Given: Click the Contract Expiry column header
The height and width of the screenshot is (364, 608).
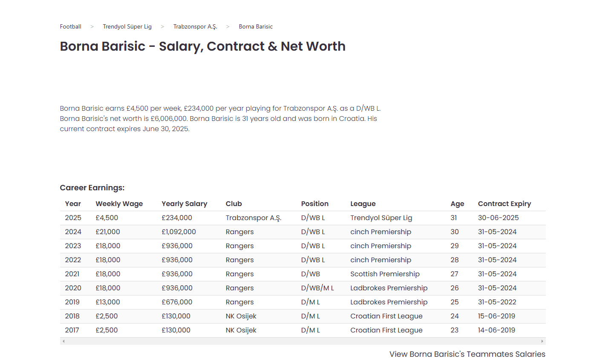Looking at the screenshot, I should (504, 204).
